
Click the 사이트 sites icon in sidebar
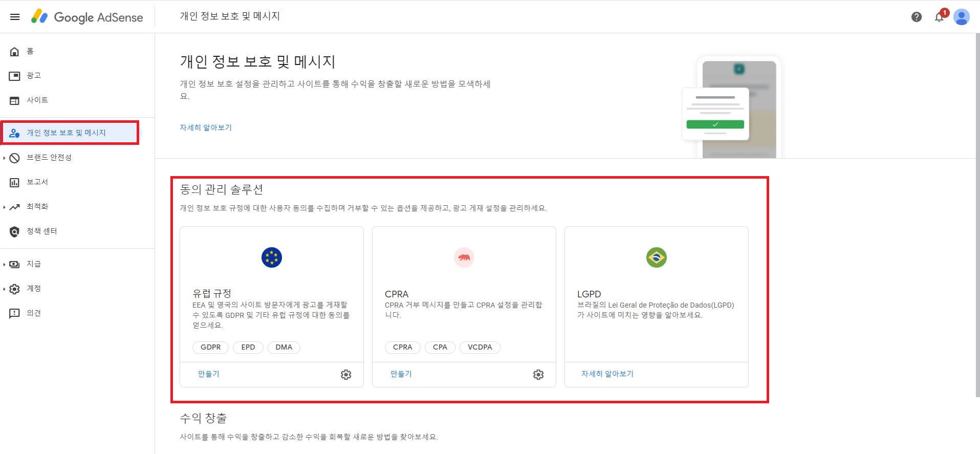pyautogui.click(x=15, y=100)
